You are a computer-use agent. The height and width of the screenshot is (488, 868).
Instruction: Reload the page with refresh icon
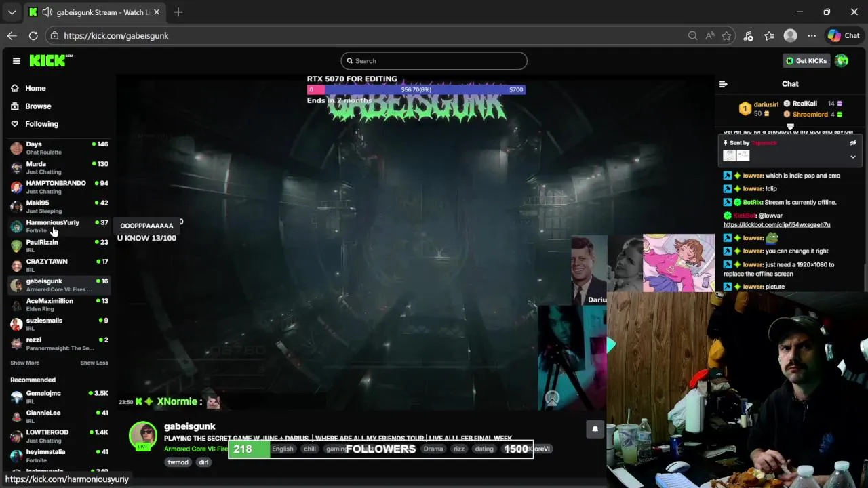[x=33, y=35]
